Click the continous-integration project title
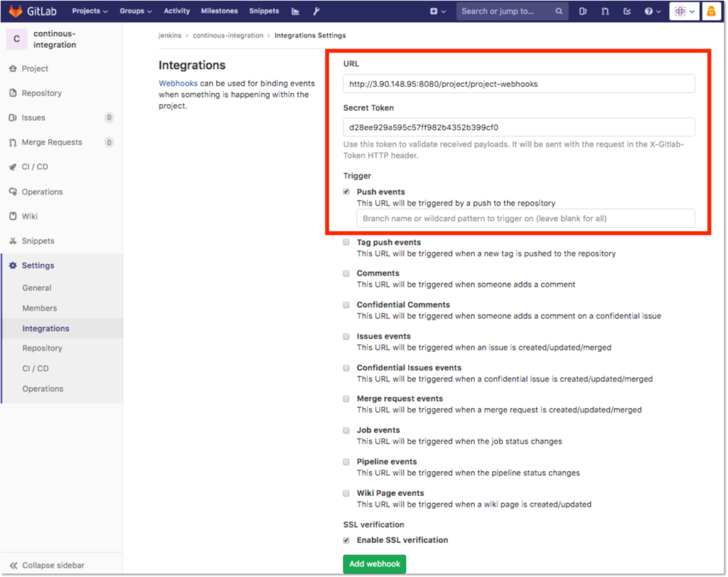This screenshot has width=728, height=577. point(54,39)
